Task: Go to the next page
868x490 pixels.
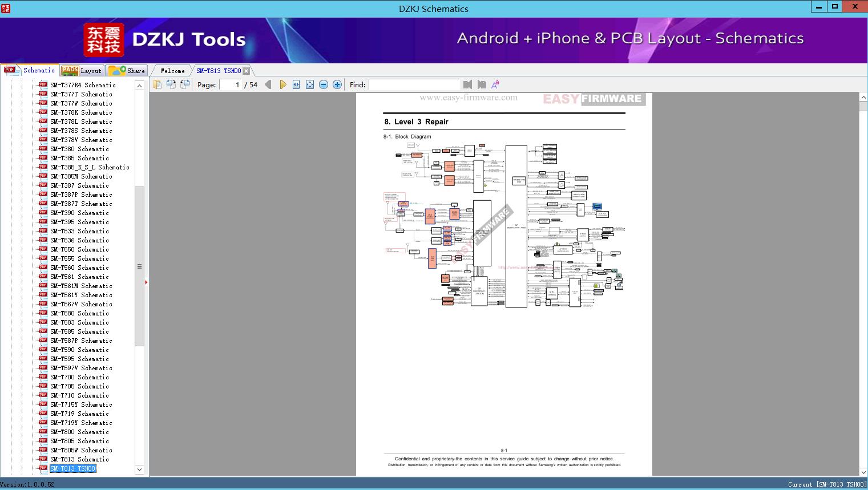Action: [282, 84]
